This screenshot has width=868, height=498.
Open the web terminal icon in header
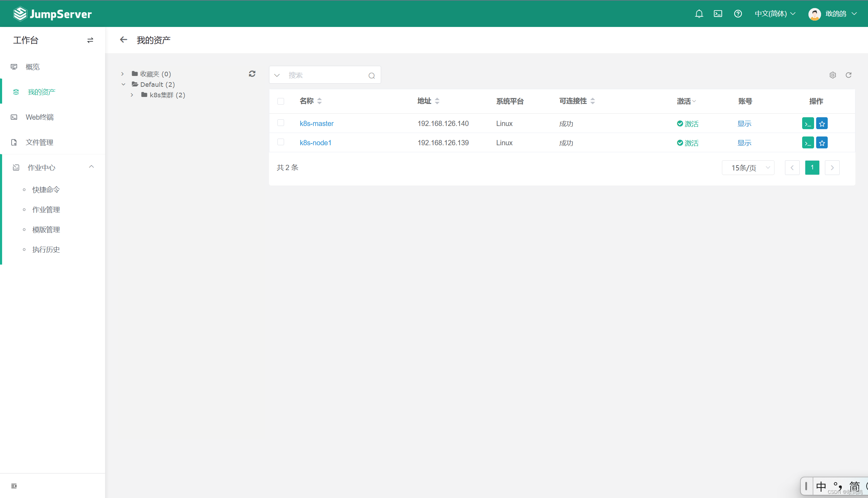(718, 14)
